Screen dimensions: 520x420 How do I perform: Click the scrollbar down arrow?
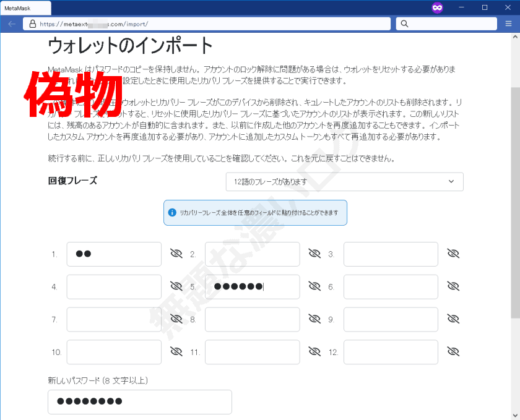point(515,415)
